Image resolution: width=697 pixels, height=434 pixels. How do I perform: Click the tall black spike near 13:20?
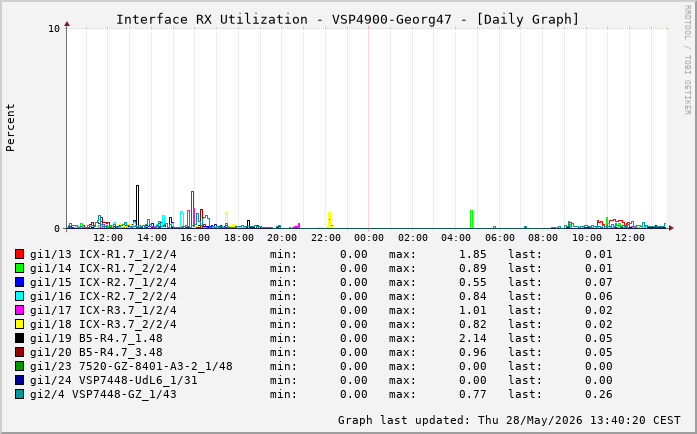pos(137,205)
